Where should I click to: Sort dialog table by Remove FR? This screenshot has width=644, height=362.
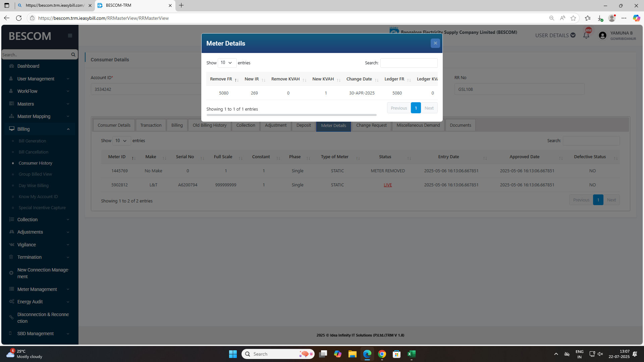224,79
